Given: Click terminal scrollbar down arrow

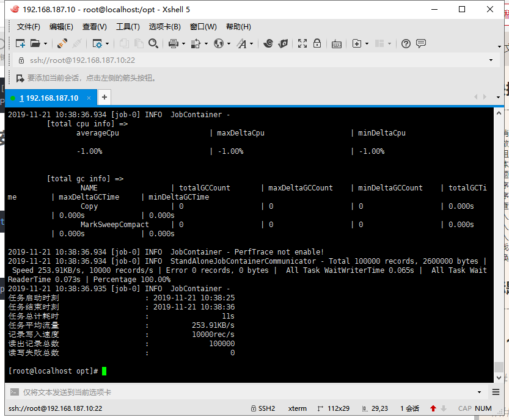Looking at the screenshot, I should [x=499, y=377].
